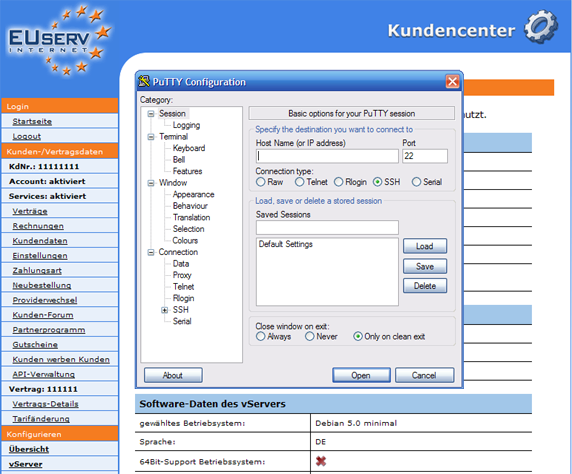Open Einstellungen link in sidebar
Image resolution: width=572 pixels, height=474 pixels.
tap(40, 256)
